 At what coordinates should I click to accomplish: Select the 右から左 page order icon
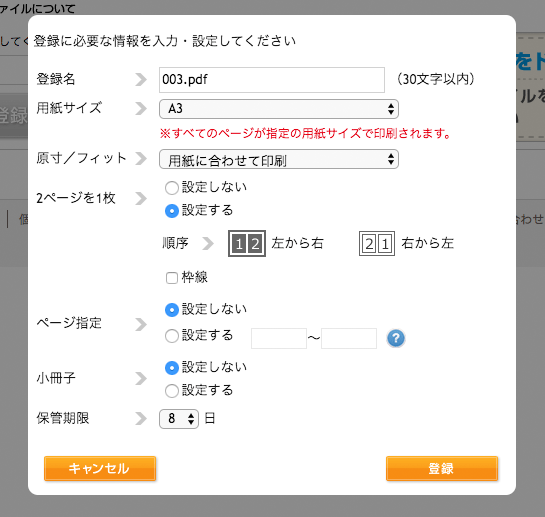pos(377,243)
